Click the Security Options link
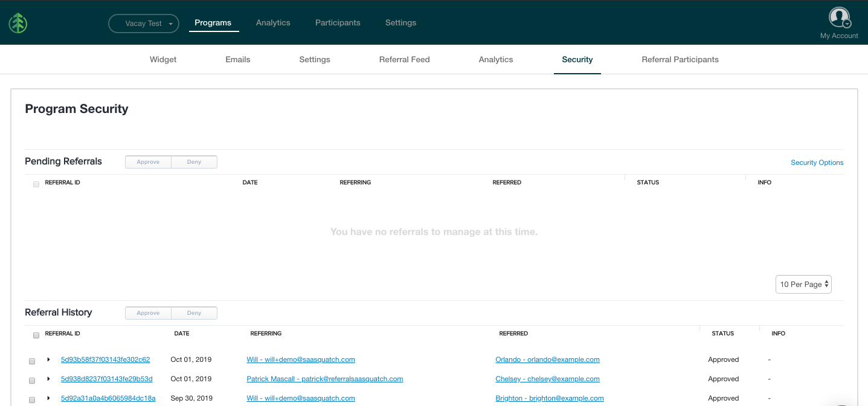 (x=817, y=163)
